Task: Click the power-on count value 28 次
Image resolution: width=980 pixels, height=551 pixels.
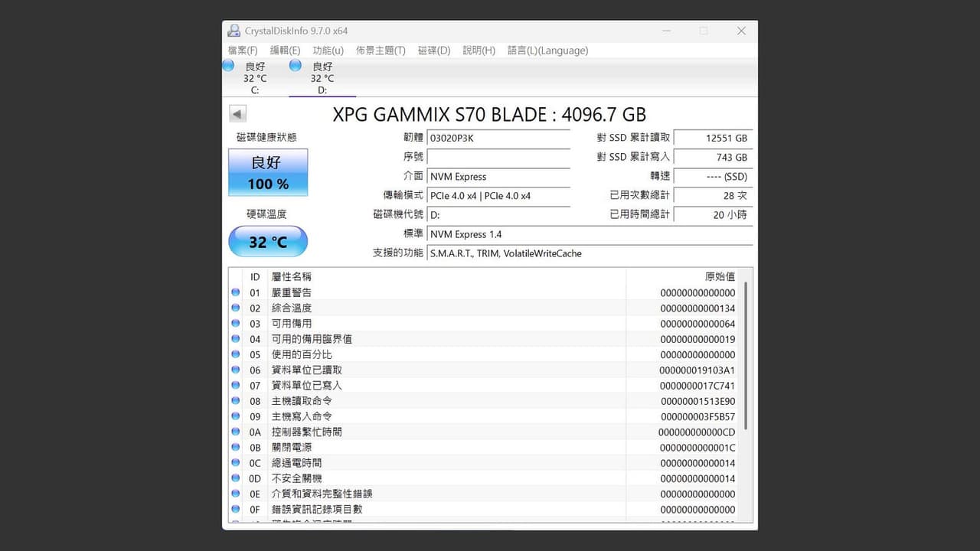Action: click(714, 195)
